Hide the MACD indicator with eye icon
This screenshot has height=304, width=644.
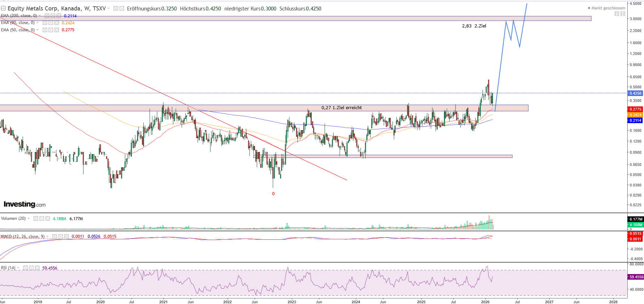coord(55,237)
